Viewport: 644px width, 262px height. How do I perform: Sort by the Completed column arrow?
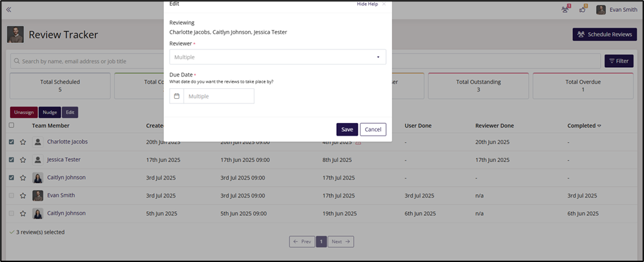(599, 126)
